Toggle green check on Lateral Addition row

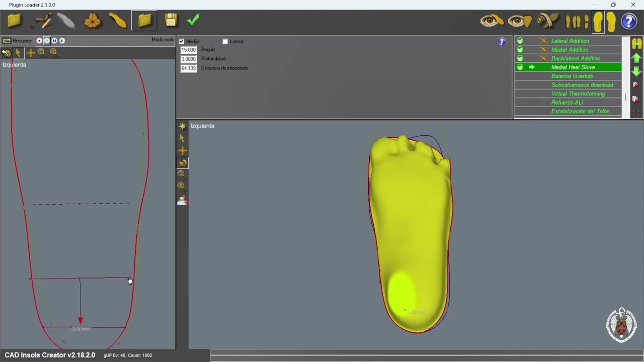(x=520, y=41)
